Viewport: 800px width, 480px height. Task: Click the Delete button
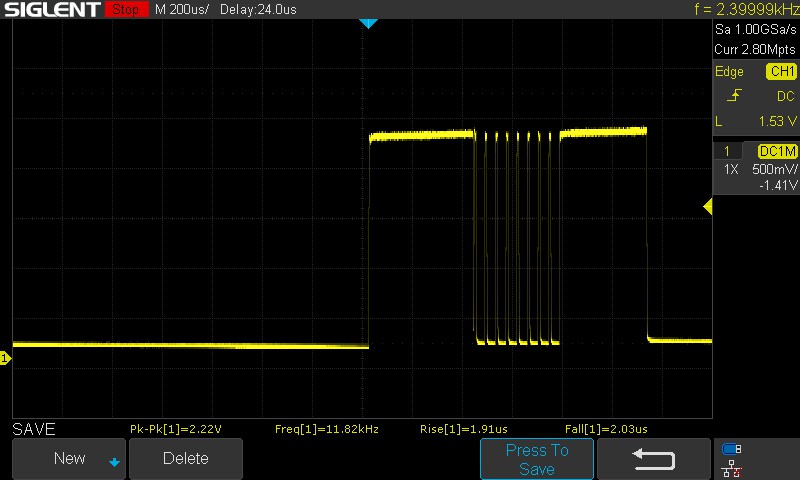186,459
